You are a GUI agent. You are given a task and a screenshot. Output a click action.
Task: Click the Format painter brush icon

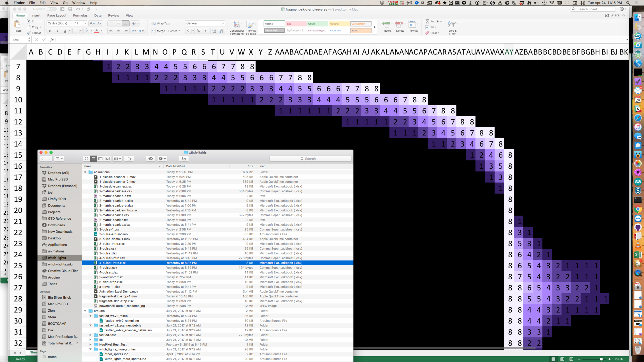tap(29, 33)
